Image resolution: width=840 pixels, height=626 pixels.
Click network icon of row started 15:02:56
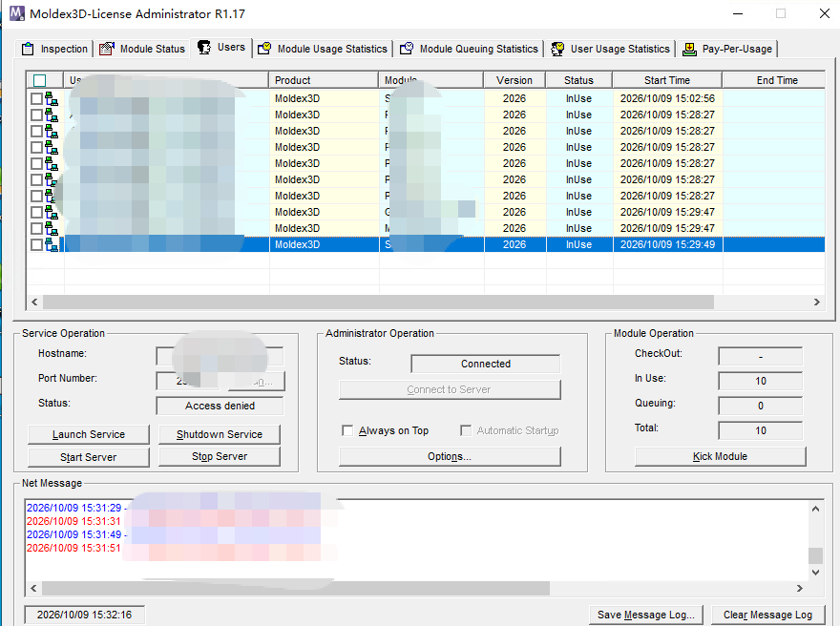[x=52, y=99]
